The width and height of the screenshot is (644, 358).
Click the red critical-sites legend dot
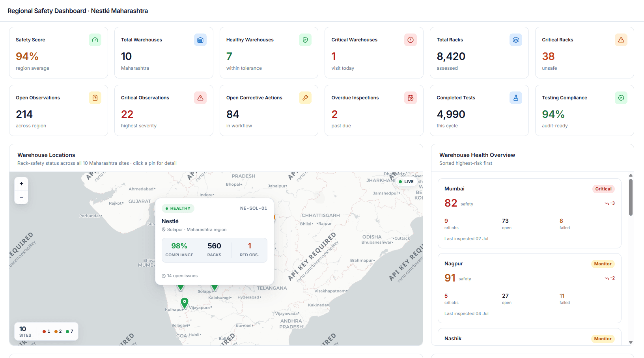tap(44, 332)
